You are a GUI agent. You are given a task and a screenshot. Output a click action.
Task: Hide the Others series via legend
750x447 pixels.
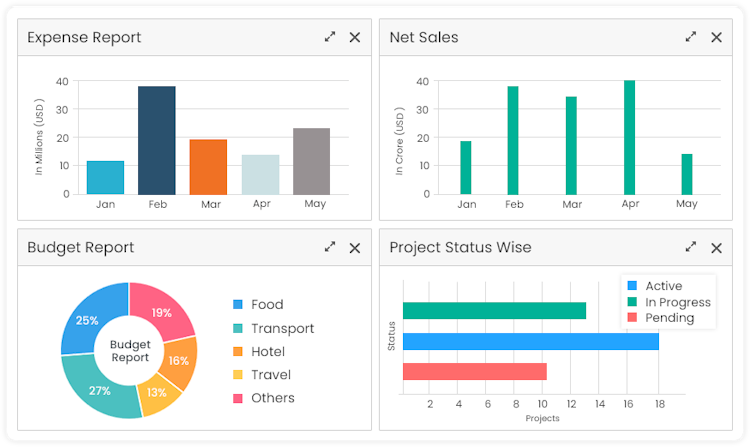272,398
